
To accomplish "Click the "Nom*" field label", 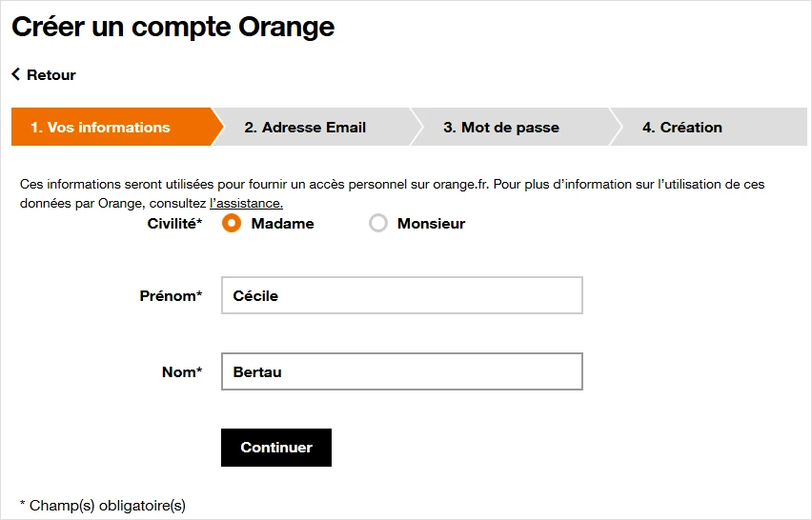I will click(182, 372).
